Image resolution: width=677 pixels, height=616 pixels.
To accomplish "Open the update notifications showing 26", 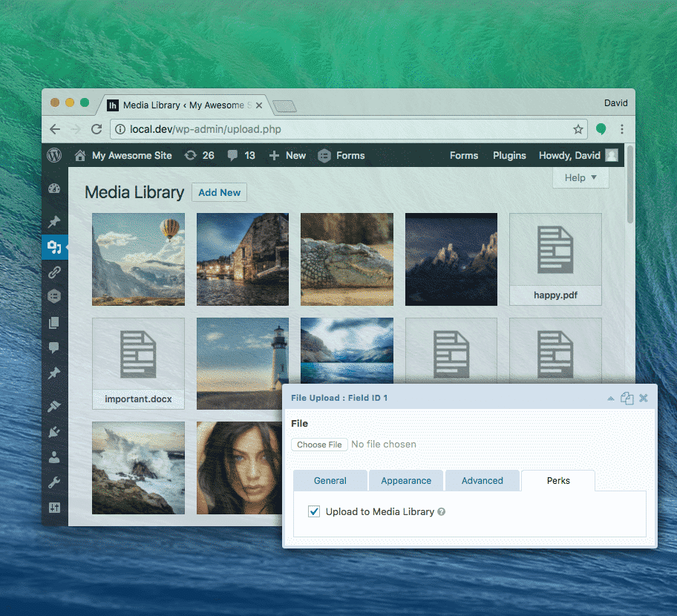I will tap(199, 155).
